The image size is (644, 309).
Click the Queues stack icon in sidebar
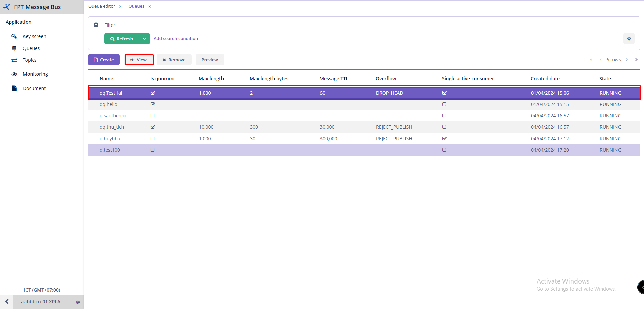14,48
